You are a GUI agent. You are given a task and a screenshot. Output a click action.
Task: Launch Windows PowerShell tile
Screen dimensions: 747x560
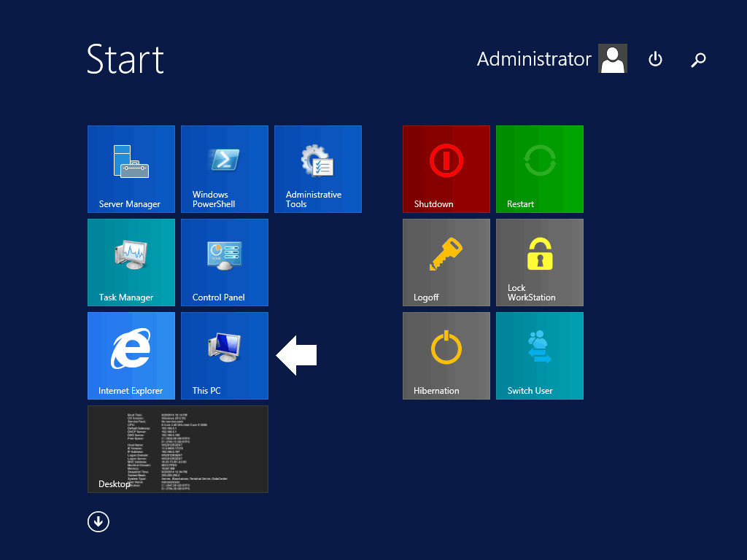[x=225, y=169]
